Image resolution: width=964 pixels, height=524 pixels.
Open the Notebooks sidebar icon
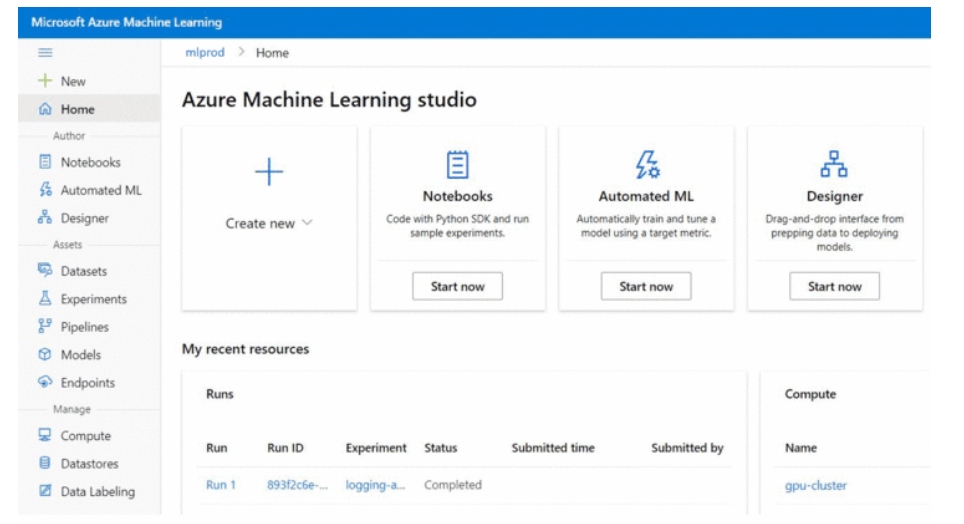[x=45, y=162]
